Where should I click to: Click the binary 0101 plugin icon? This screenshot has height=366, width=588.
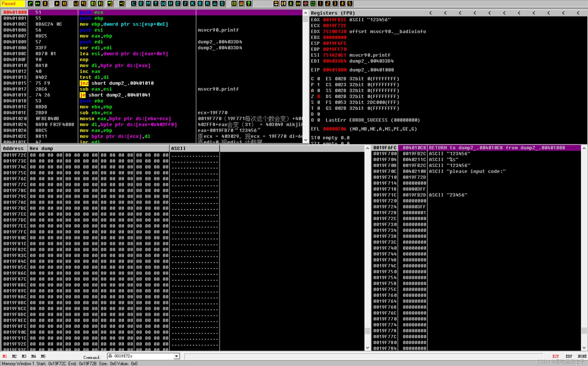pyautogui.click(x=313, y=3)
